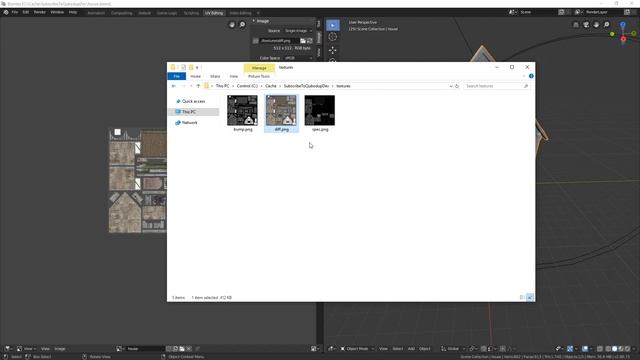Click Quick access in Explorer sidebar
The width and height of the screenshot is (640, 360).
[x=193, y=101]
